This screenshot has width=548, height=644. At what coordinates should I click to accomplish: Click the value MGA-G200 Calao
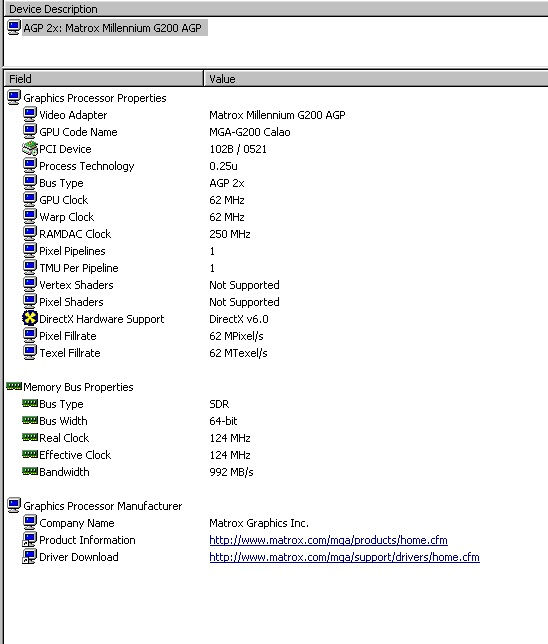(x=250, y=132)
